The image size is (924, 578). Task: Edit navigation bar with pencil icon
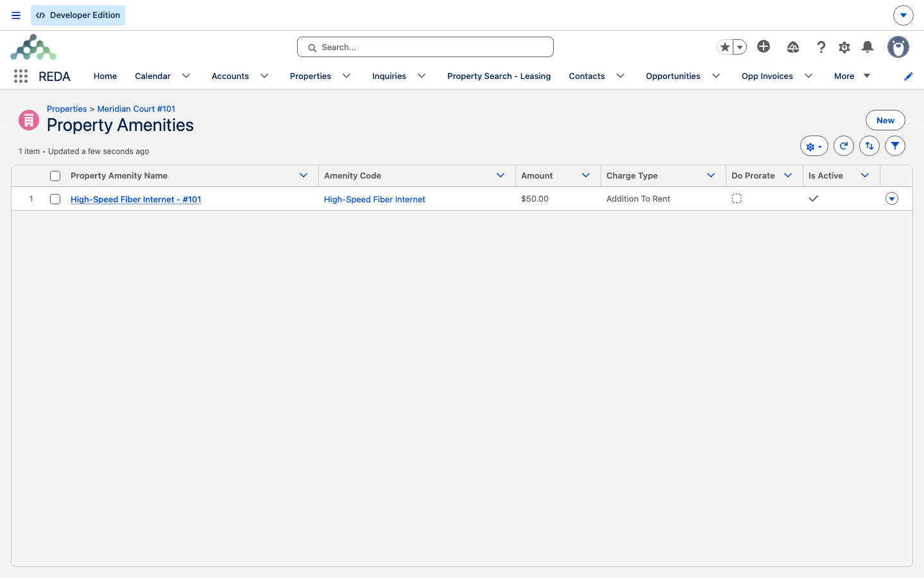coord(908,76)
